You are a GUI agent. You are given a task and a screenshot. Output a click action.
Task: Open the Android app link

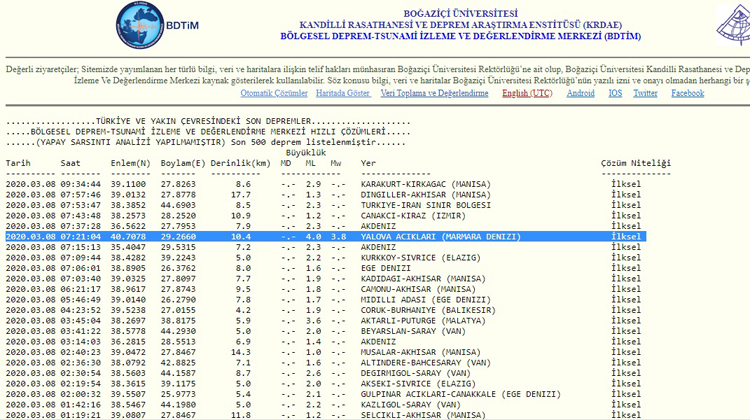(580, 93)
